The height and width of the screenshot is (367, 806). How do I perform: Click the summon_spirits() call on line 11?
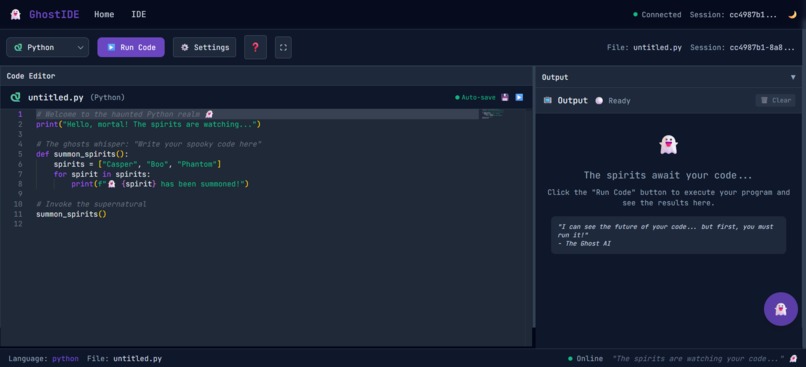(71, 214)
